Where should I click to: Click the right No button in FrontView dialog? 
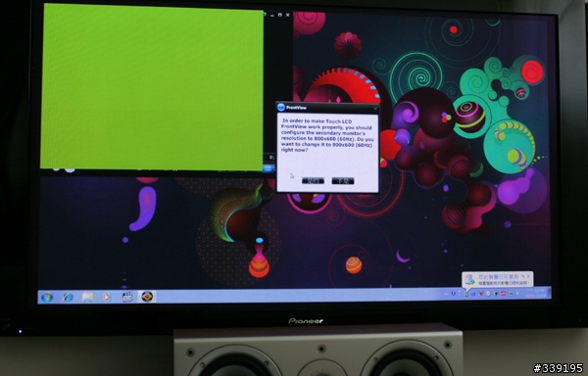pos(343,181)
